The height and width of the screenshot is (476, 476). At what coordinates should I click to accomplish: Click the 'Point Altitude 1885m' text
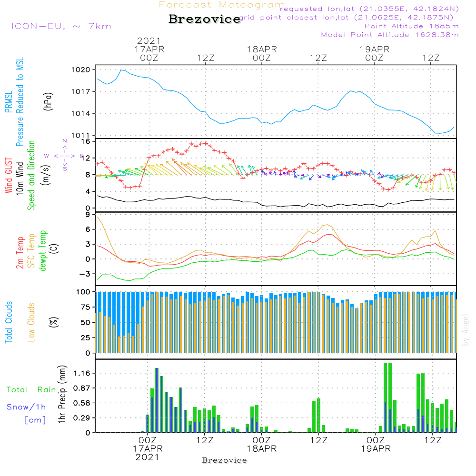[411, 26]
